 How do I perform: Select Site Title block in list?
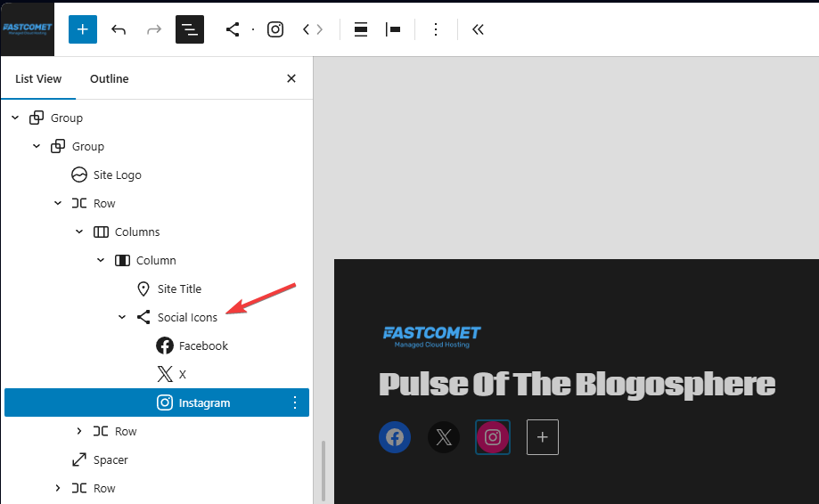coord(179,289)
